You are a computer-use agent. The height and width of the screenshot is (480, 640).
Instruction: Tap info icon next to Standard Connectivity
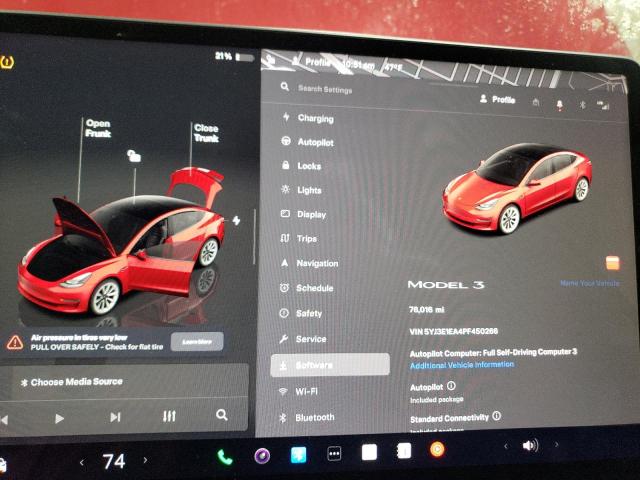point(497,416)
